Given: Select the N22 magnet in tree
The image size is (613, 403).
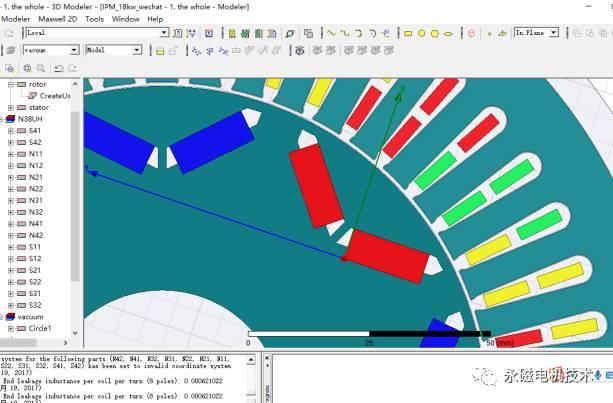Looking at the screenshot, I should click(36, 188).
